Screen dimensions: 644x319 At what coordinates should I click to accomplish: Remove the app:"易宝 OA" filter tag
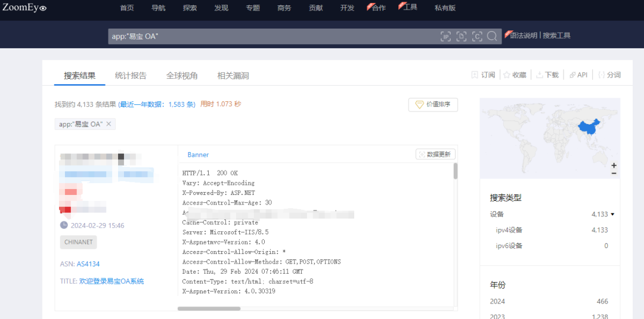click(x=109, y=124)
